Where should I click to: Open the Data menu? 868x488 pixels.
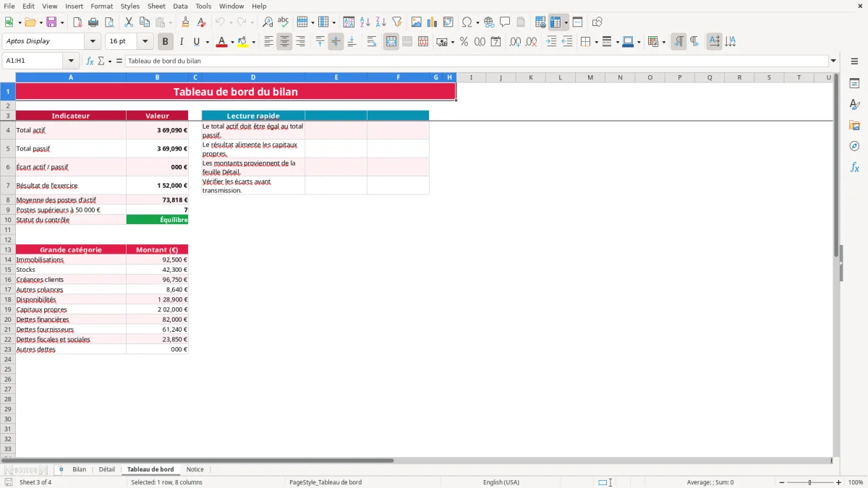tap(180, 6)
